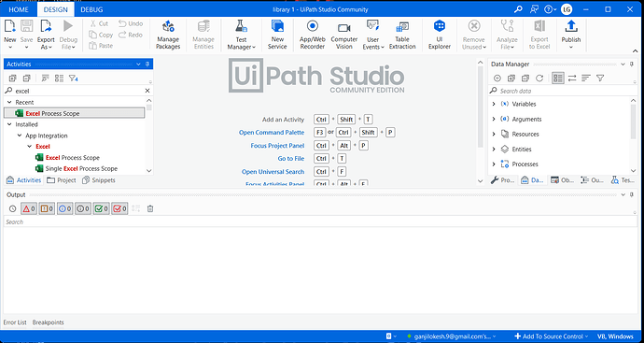This screenshot has width=644, height=343.
Task: Open Add To Source Control dropdown
Action: click(551, 336)
